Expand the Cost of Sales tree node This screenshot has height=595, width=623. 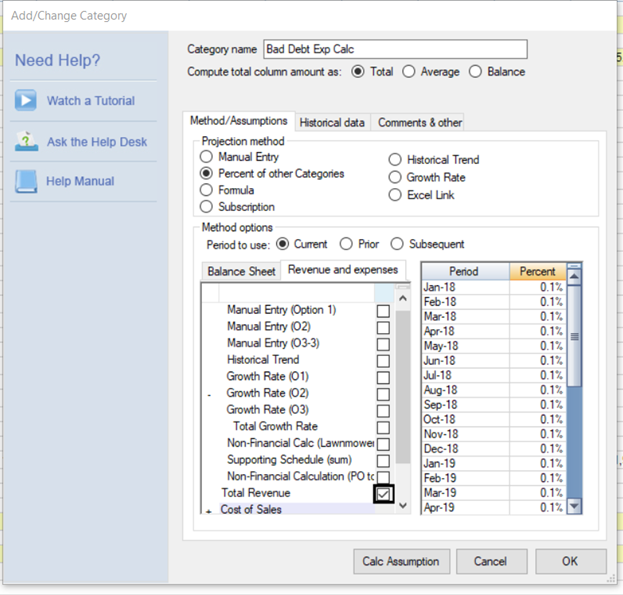209,511
